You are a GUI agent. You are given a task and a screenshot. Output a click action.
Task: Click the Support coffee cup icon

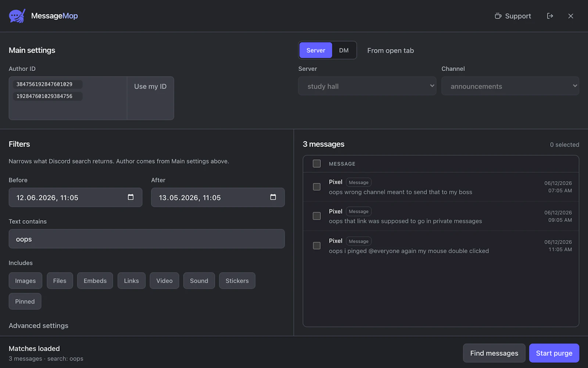(498, 16)
